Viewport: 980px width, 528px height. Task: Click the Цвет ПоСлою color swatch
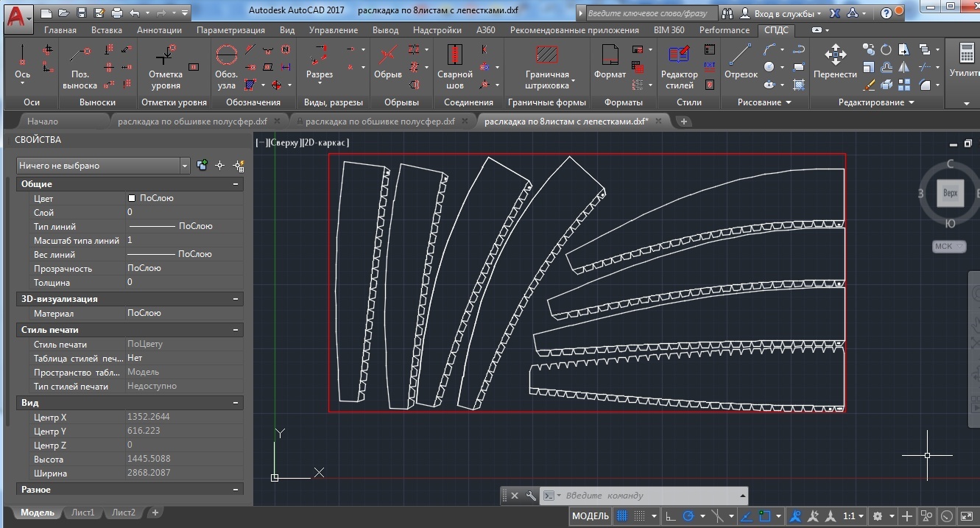pyautogui.click(x=132, y=198)
